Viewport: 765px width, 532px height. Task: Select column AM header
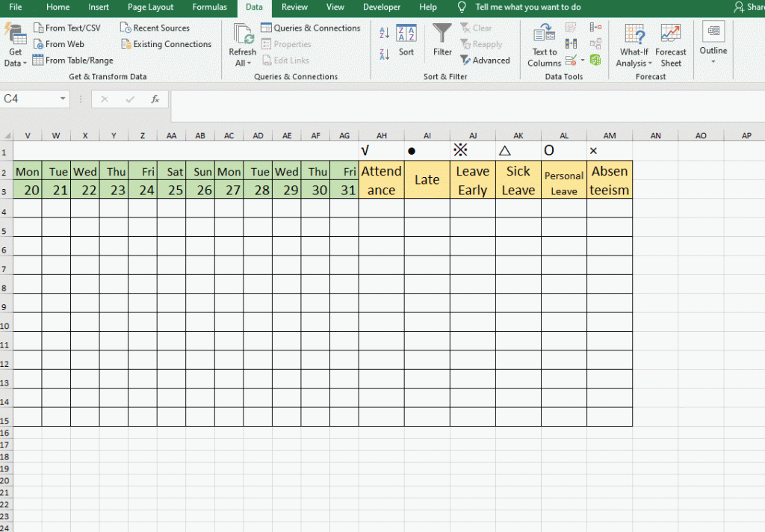click(x=610, y=136)
